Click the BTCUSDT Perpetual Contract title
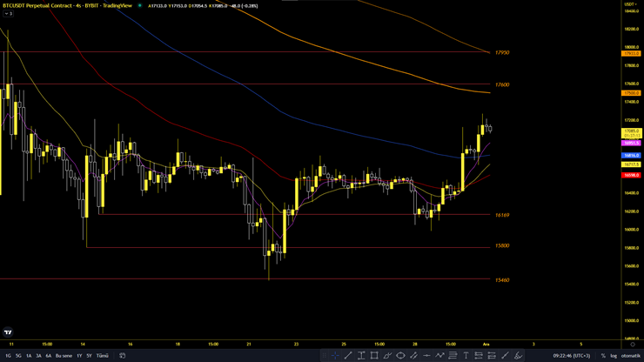 [38, 5]
